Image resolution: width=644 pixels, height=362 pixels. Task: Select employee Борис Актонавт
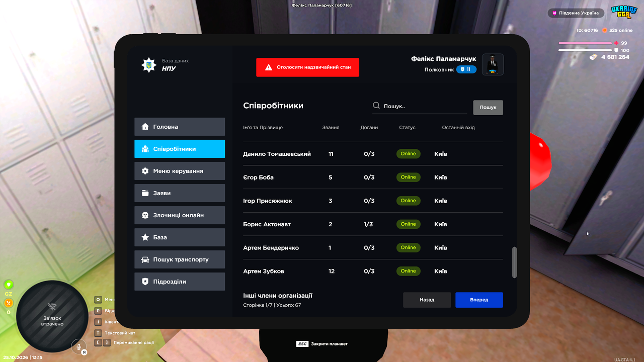[x=373, y=224]
